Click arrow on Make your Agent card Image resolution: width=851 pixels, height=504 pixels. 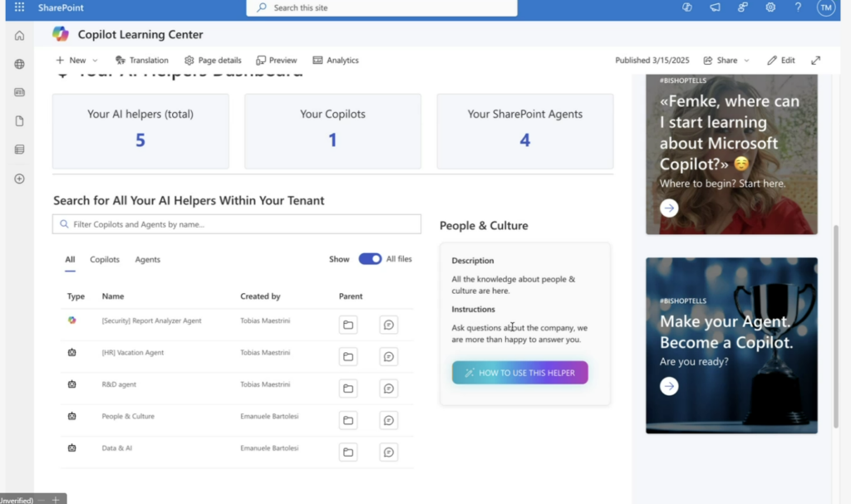tap(669, 386)
